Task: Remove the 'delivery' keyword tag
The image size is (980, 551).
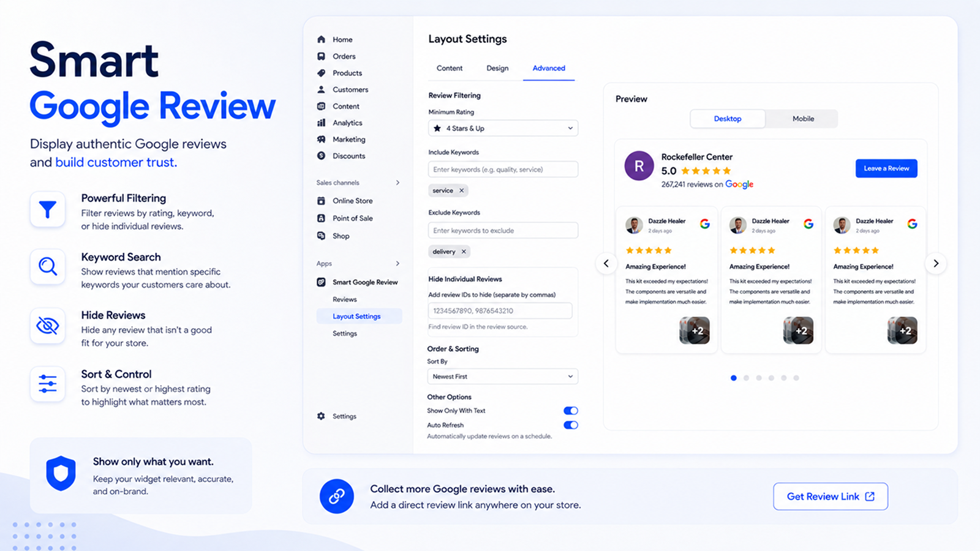Action: click(464, 252)
